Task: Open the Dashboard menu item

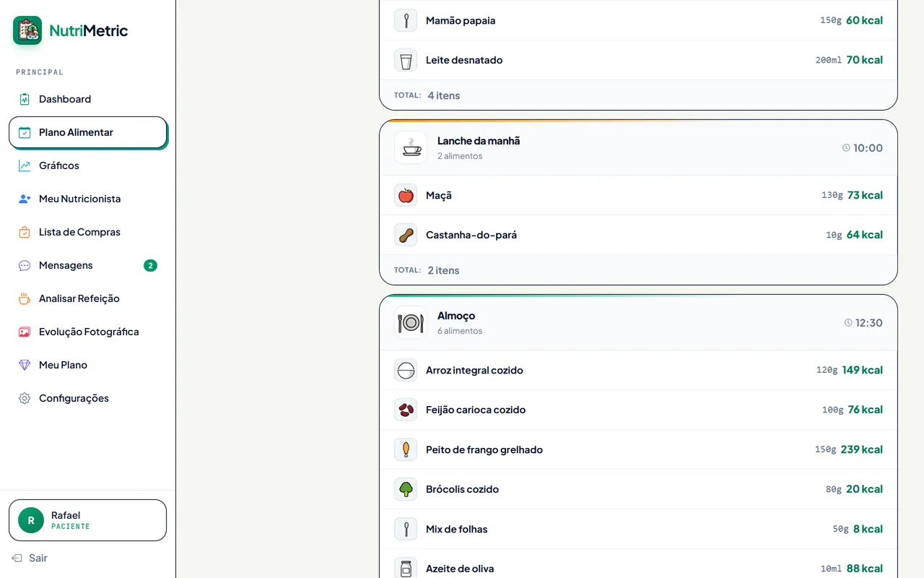Action: pos(88,99)
